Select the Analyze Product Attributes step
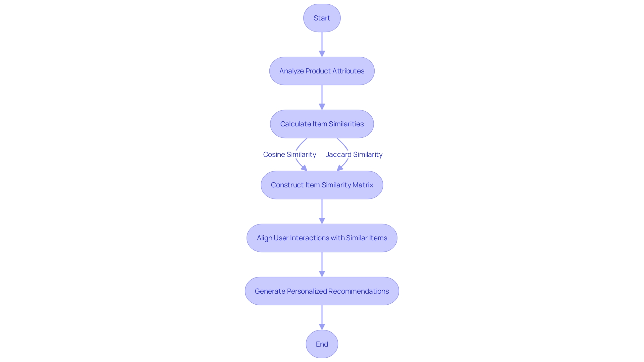 tap(322, 71)
